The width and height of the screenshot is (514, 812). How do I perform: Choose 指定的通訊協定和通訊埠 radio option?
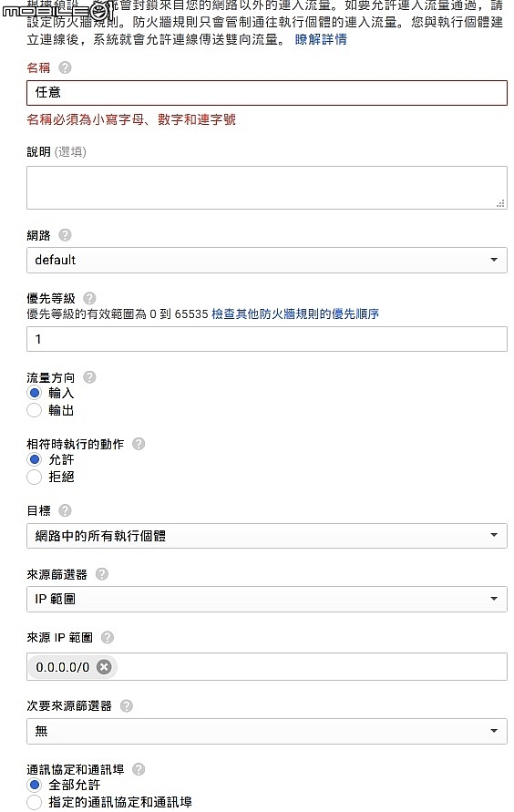click(34, 802)
